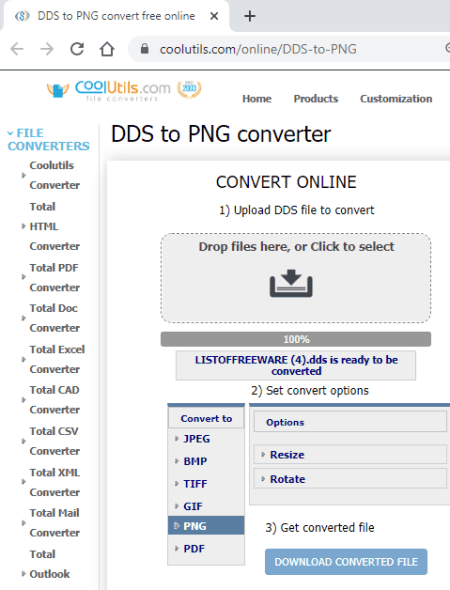
Task: Open Total XML Converter link
Action: [x=55, y=482]
